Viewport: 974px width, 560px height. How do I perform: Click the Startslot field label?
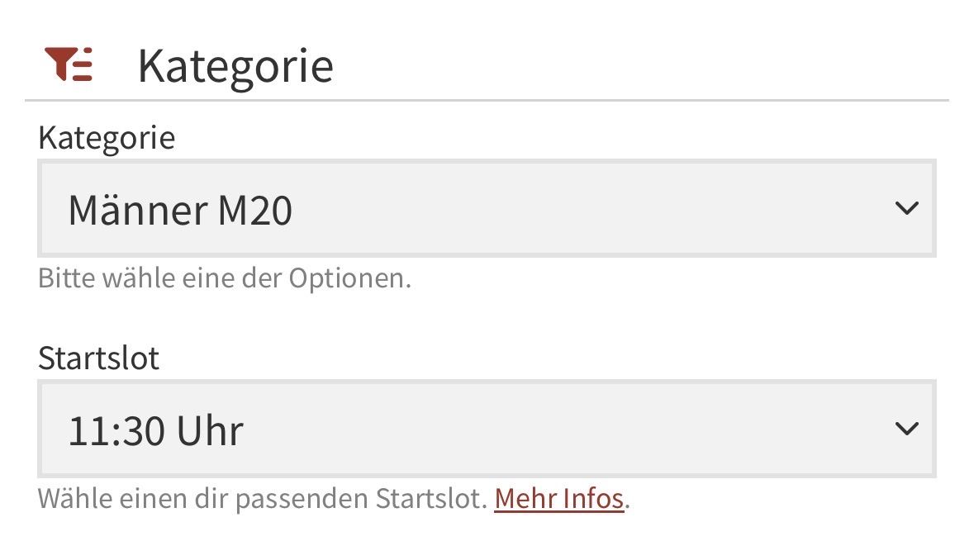99,358
